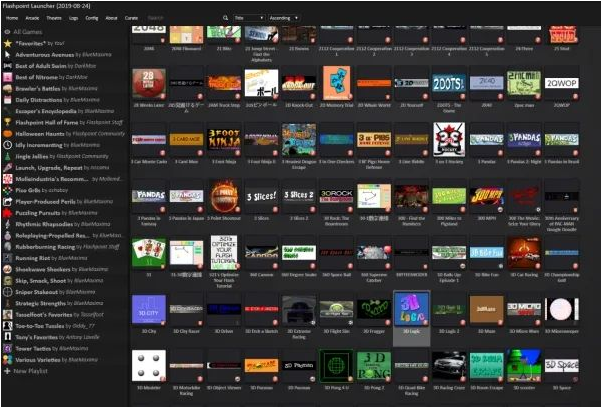
Task: Open the Skip, Smack, Shoot playlist
Action: [x=64, y=281]
